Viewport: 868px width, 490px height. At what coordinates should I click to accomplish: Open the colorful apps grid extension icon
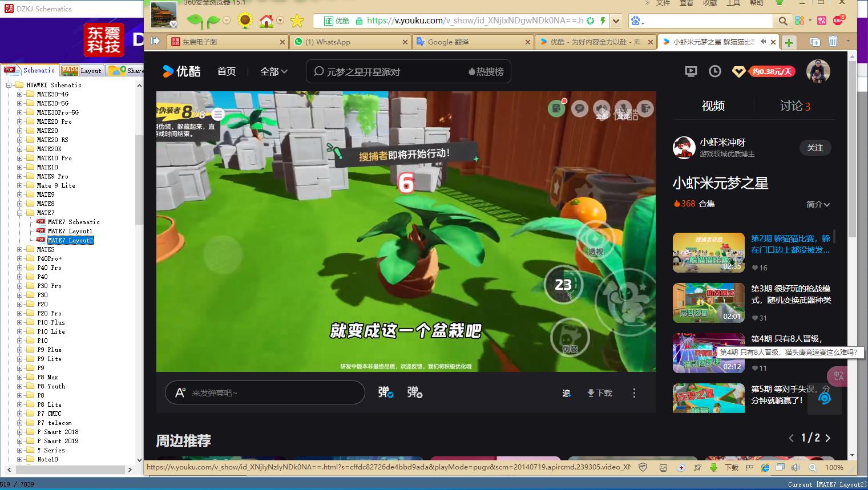[799, 21]
